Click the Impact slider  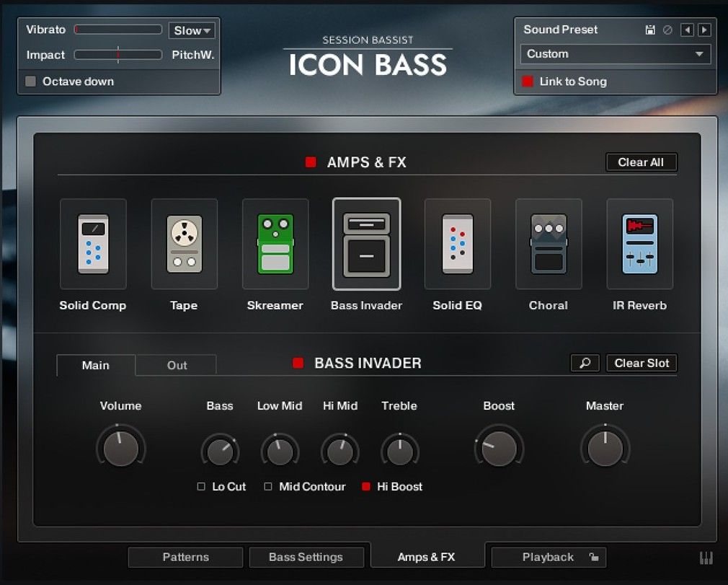tap(118, 55)
